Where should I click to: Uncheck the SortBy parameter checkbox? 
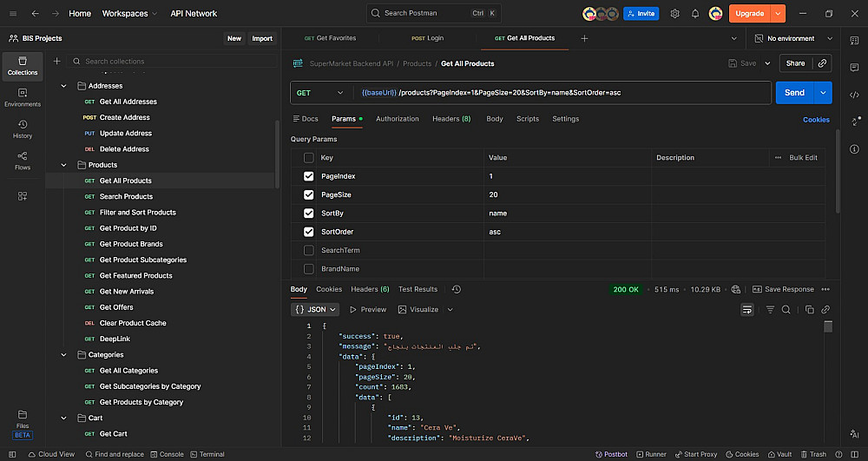pyautogui.click(x=309, y=214)
